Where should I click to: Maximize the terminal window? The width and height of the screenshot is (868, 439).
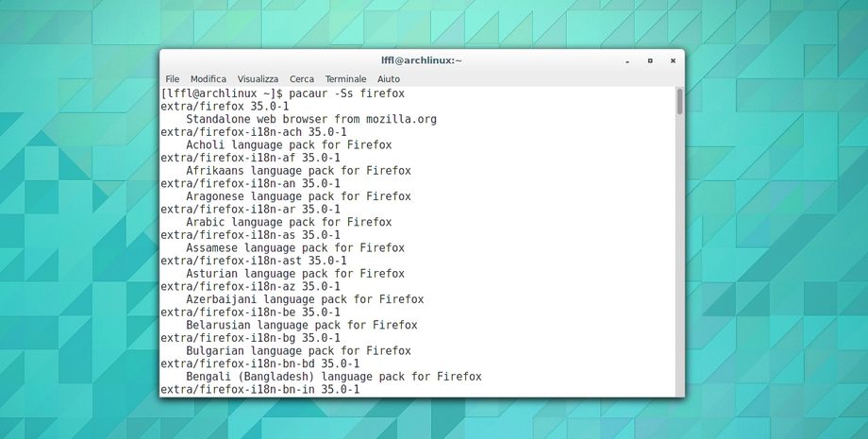pos(650,60)
